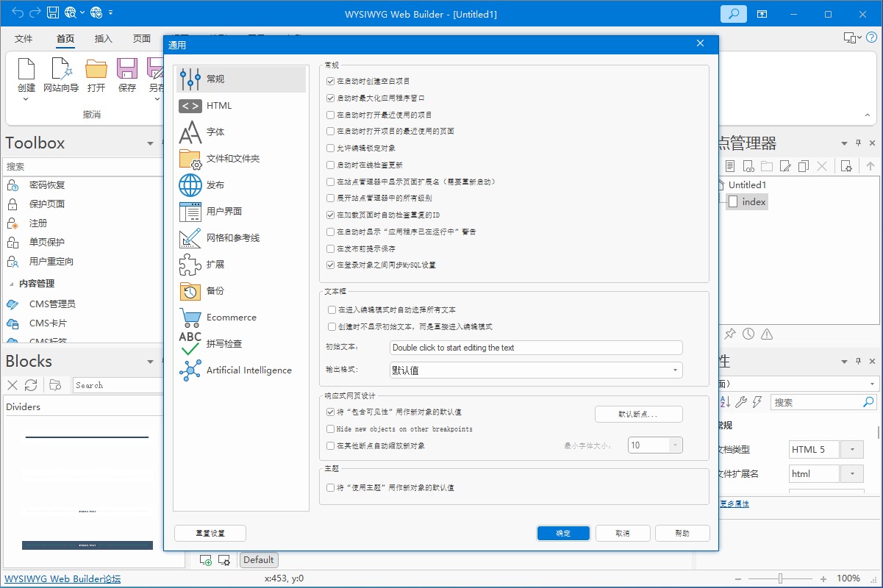Enable 展开站点管理器中的所有级别
Viewport: 883px width, 588px height.
(x=330, y=198)
